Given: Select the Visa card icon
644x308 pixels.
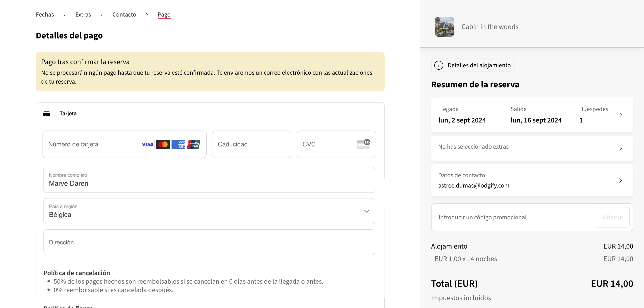Looking at the screenshot, I should point(148,144).
